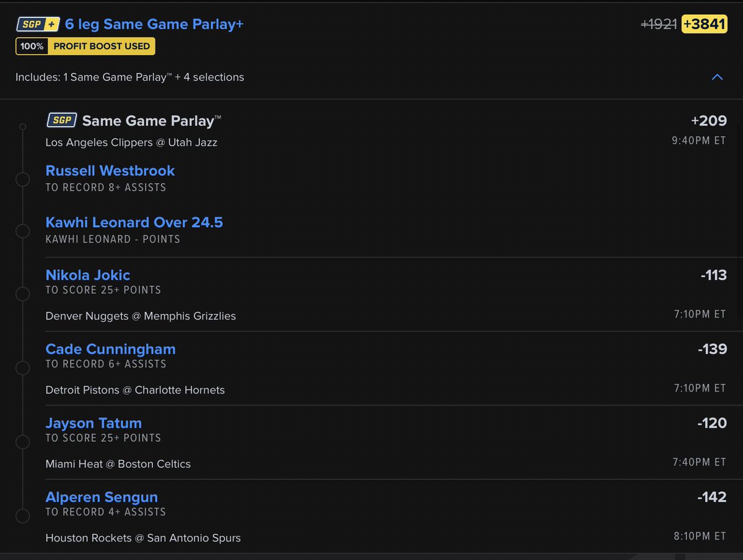
Task: Click the boosted +3841 odds badge
Action: tap(704, 24)
